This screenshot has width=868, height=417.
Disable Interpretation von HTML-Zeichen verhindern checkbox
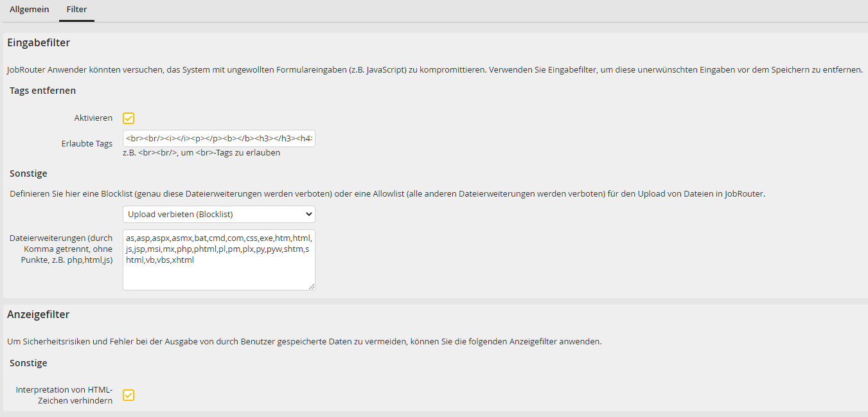pyautogui.click(x=128, y=395)
